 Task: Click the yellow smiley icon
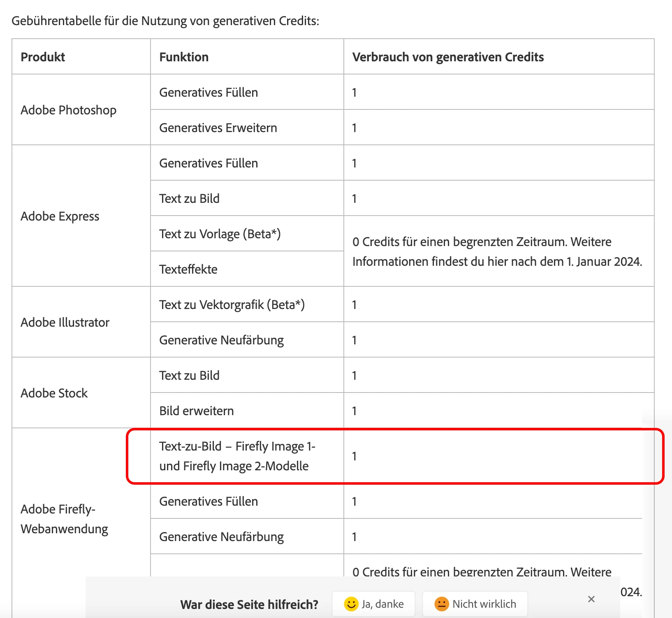(x=351, y=604)
